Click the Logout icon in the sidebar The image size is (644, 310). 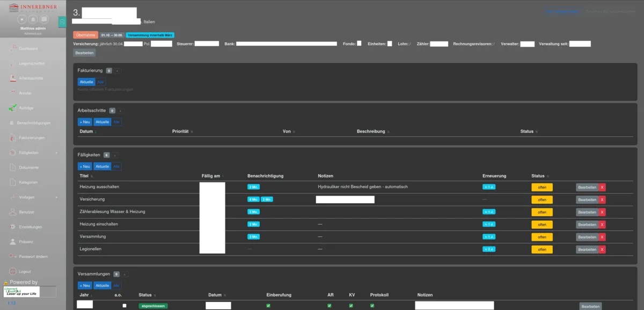13,271
